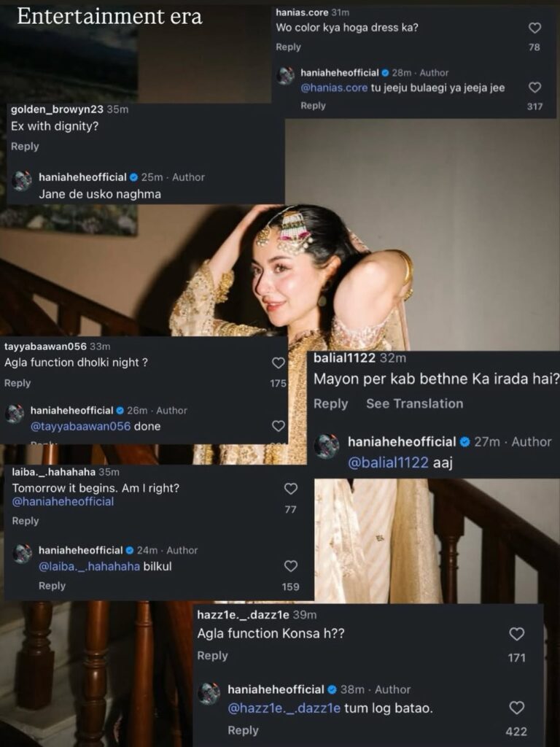
Task: Like the author's 'bilkul' reply
Action: tap(290, 566)
